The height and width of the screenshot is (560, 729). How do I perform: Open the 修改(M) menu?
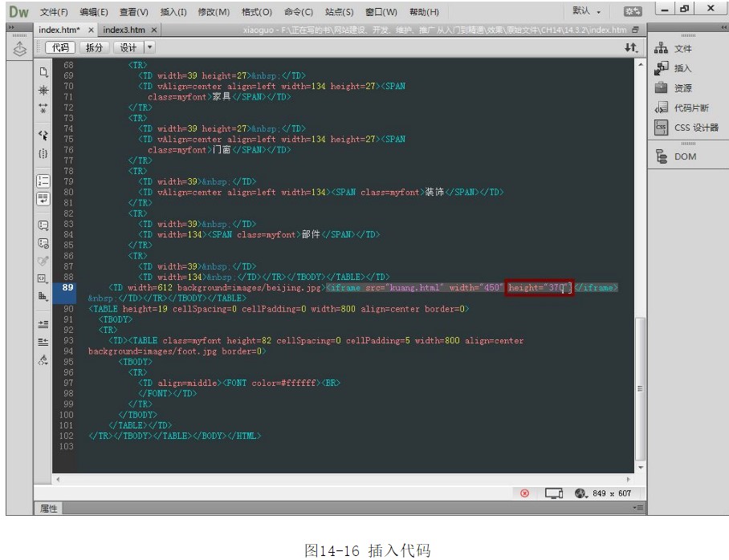(214, 12)
